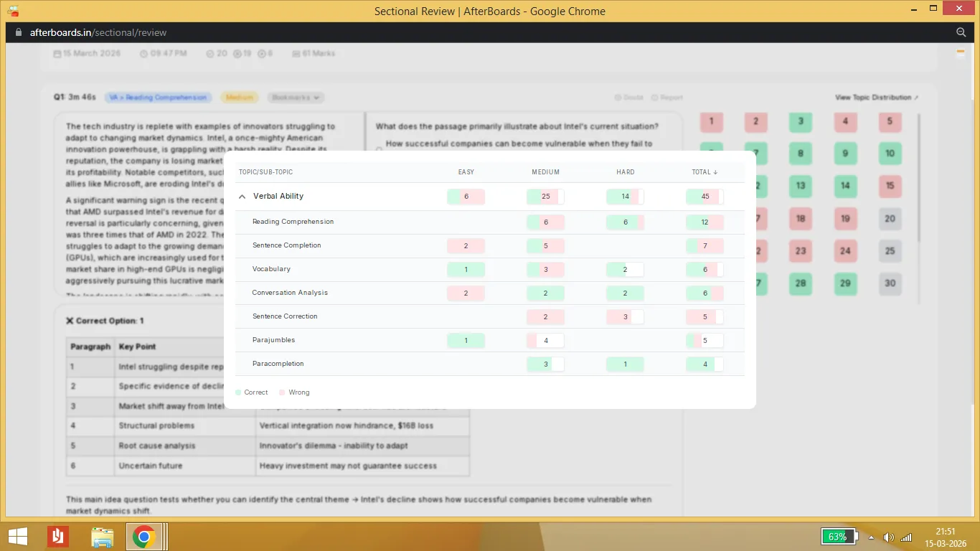This screenshot has height=551, width=980.
Task: Jump to question 13 in the palette
Action: tap(801, 186)
